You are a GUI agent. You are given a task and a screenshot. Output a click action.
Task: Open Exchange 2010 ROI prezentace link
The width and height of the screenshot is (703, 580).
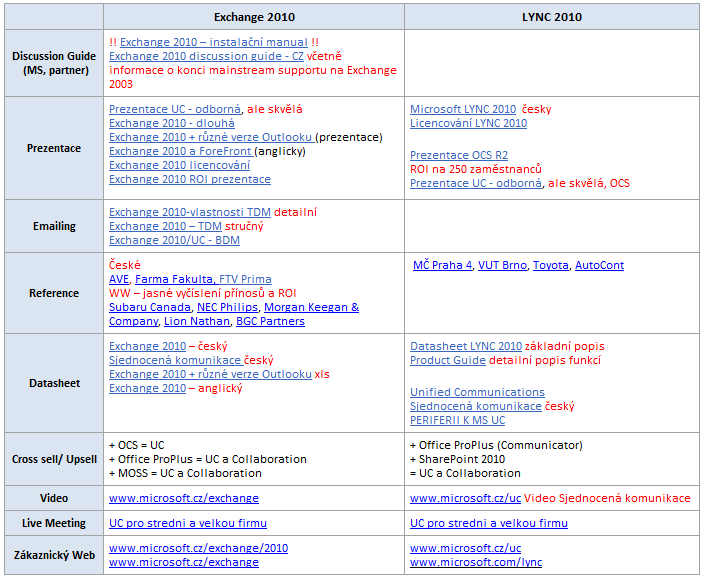point(190,179)
